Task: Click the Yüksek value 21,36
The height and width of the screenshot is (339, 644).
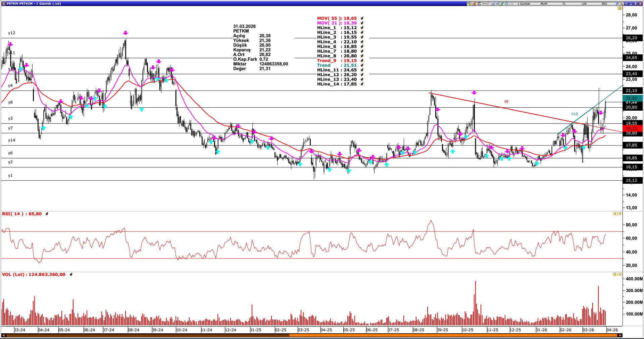Action: (x=265, y=41)
